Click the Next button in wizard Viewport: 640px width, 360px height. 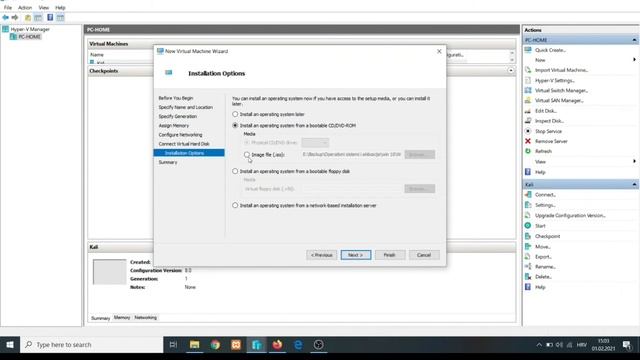[x=356, y=255]
